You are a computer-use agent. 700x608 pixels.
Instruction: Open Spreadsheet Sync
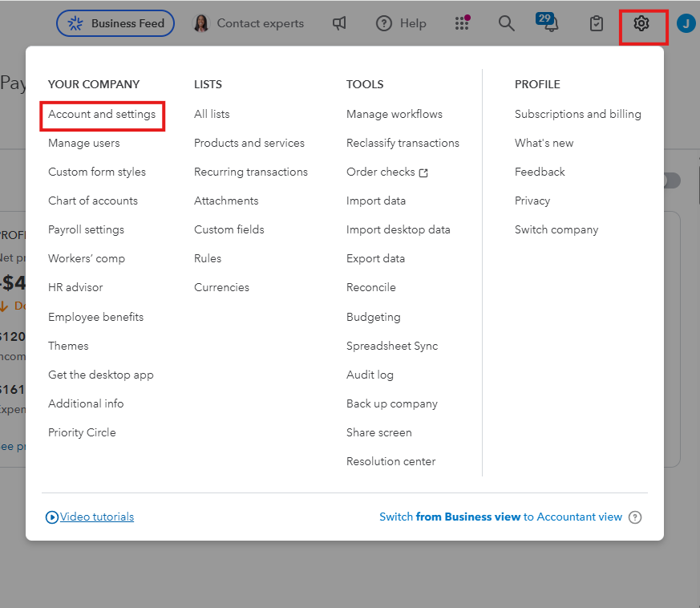392,347
